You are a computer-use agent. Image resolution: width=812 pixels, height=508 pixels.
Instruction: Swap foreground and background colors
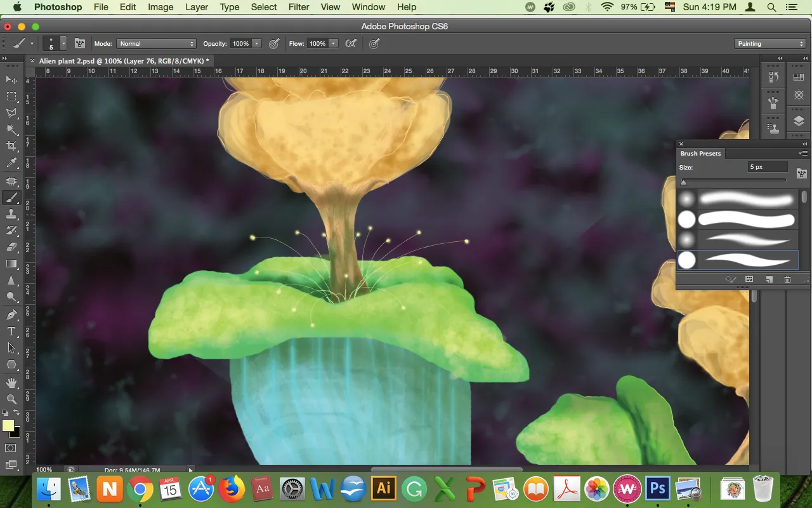[x=17, y=413]
